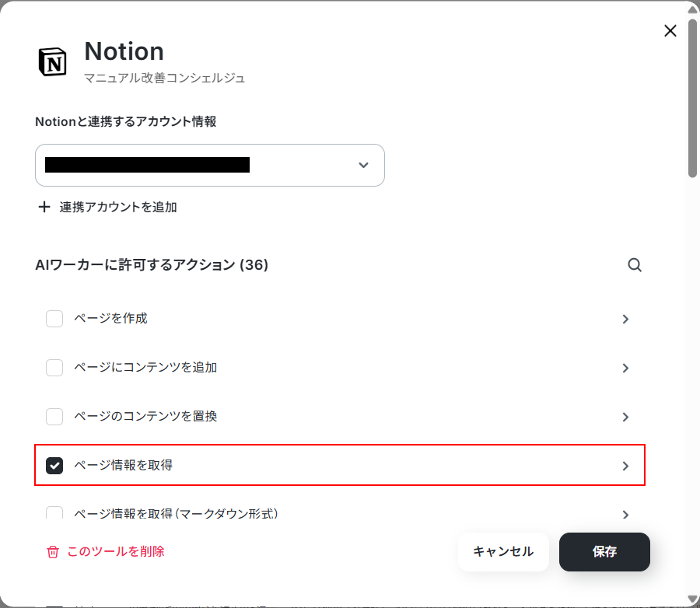Click the Notion logo icon
Viewport: 700px width, 608px height.
[53, 61]
